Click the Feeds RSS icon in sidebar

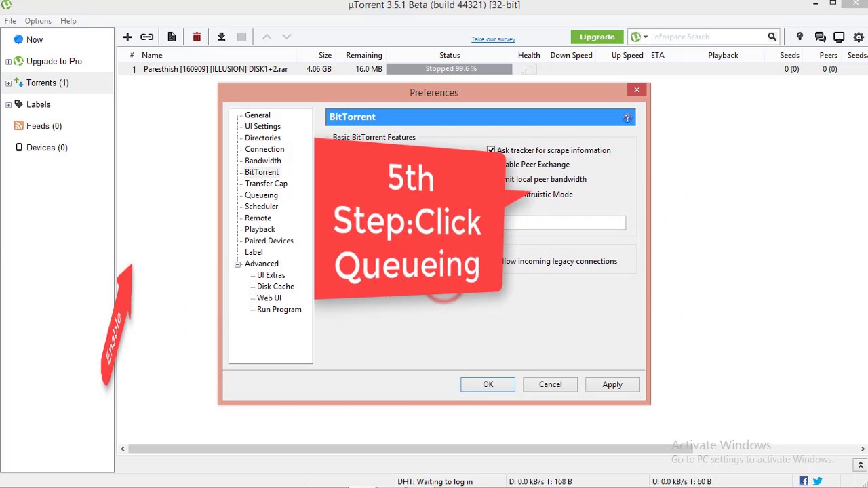click(19, 126)
